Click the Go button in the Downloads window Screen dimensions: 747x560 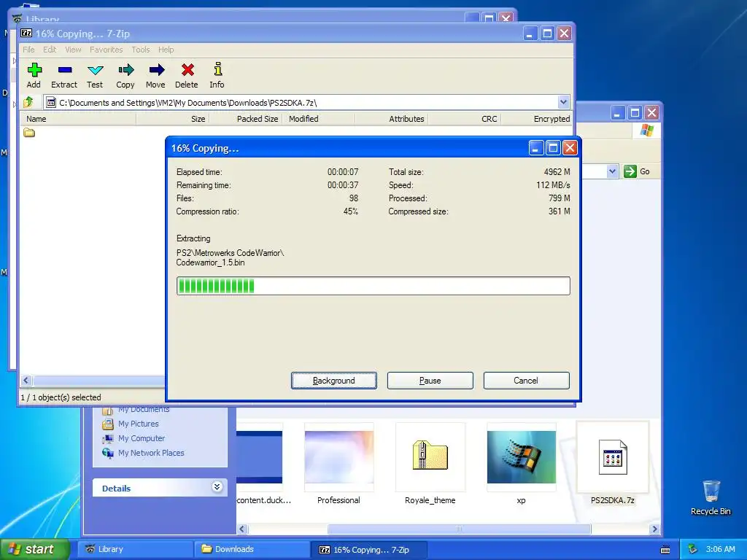pyautogui.click(x=637, y=171)
